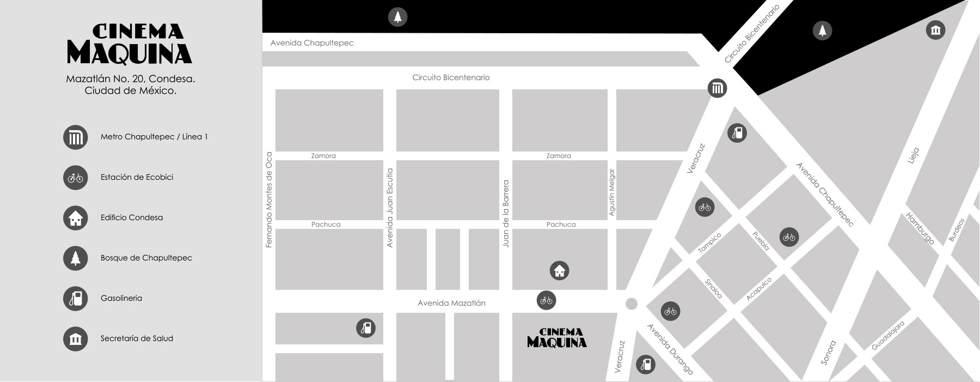Click the Cinema Maquina location label on map
980x382 pixels.
[x=556, y=338]
